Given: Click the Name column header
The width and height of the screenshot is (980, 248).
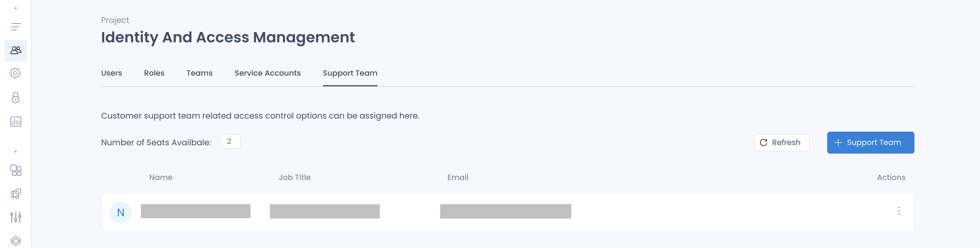Looking at the screenshot, I should click(x=160, y=178).
